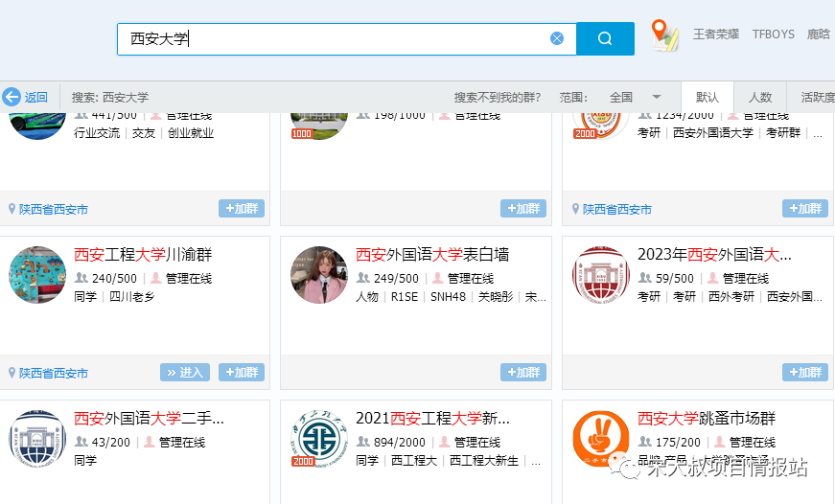Open 搜索不到我的群? help link

[497, 98]
